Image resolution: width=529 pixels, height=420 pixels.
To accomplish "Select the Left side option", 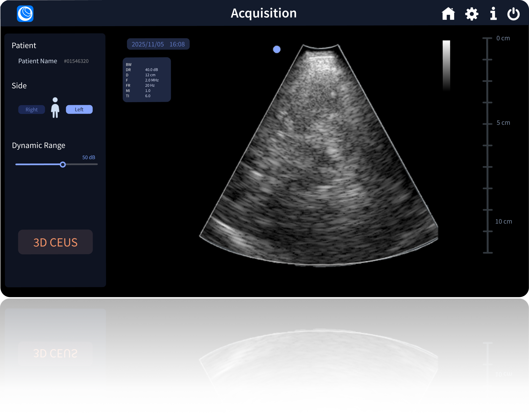I will 79,110.
